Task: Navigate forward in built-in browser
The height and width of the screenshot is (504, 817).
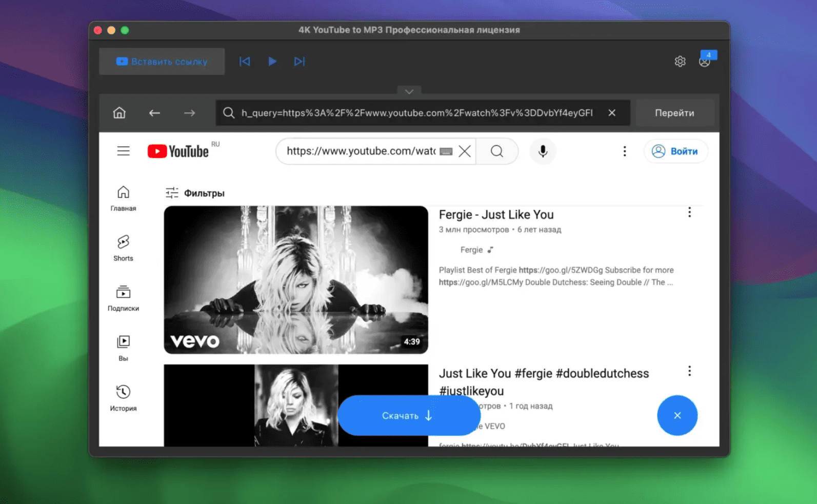Action: pyautogui.click(x=190, y=113)
